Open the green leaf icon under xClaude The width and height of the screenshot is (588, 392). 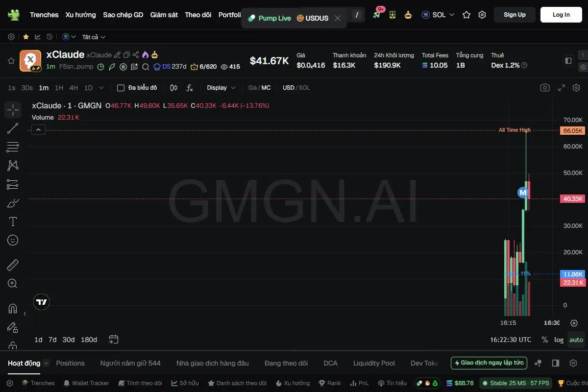point(112,67)
